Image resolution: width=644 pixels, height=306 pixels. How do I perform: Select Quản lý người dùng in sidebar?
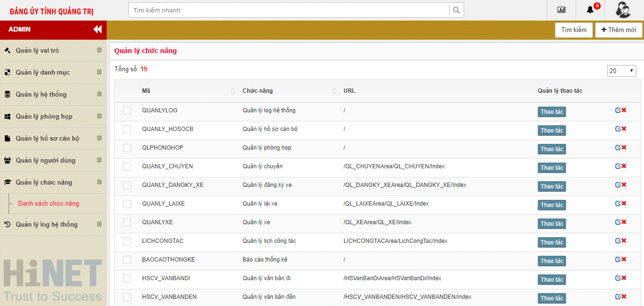pos(45,160)
